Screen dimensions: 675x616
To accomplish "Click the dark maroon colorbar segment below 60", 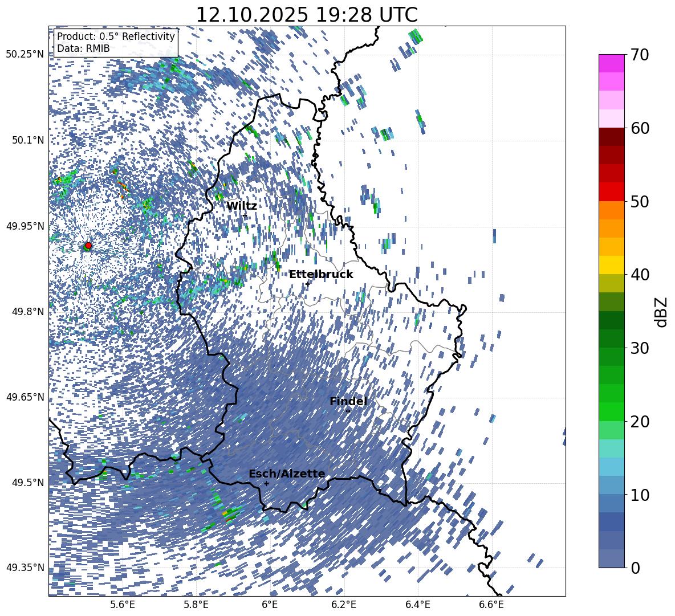I will pos(612,137).
